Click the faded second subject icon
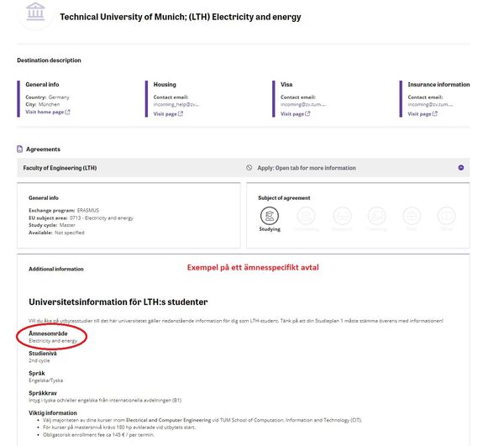This screenshot has height=446, width=504. coord(306,217)
